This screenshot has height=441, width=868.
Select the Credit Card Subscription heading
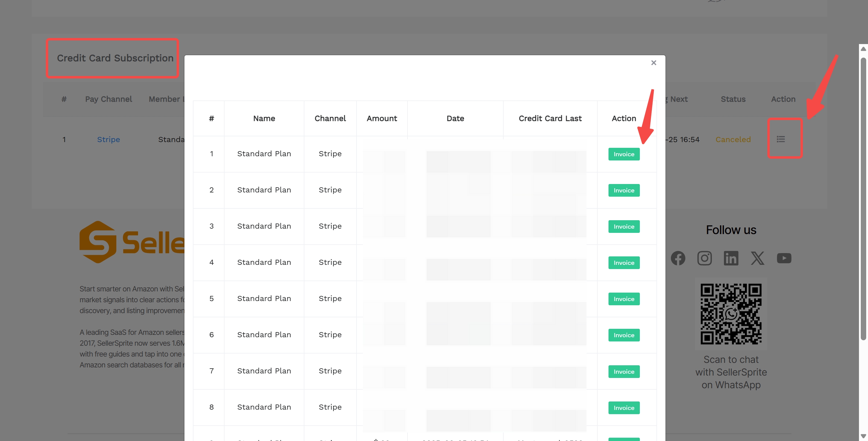[115, 58]
